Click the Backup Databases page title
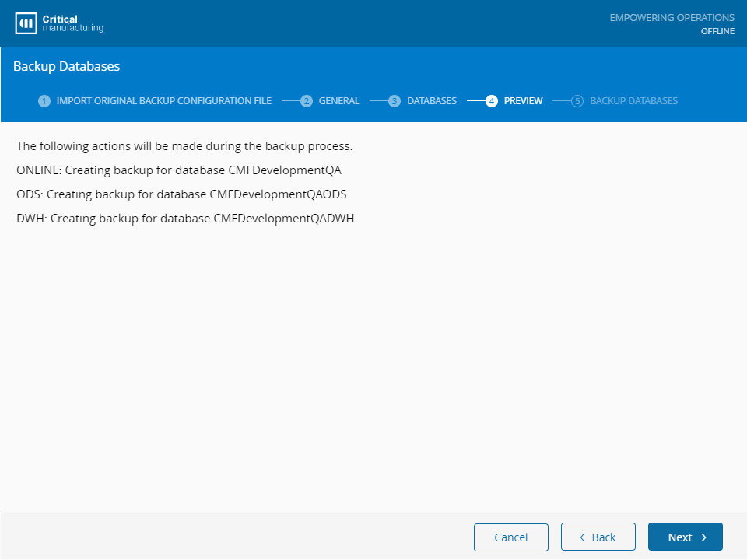The height and width of the screenshot is (560, 747). 67,66
